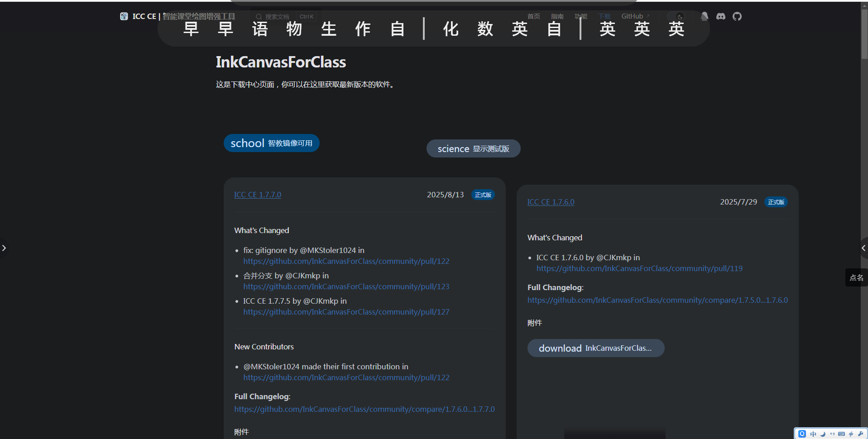Toggle the dark mode appearance switch
This screenshot has height=439, width=868.
click(676, 17)
